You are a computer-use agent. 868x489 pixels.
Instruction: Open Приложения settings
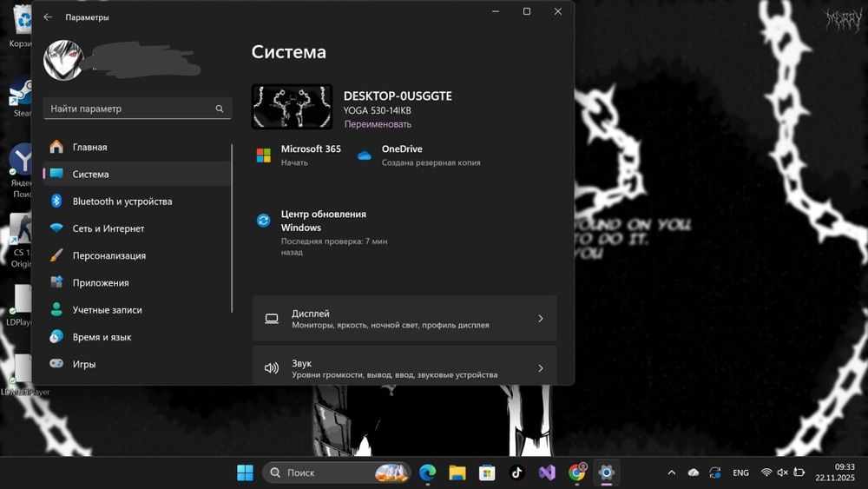coord(137,282)
